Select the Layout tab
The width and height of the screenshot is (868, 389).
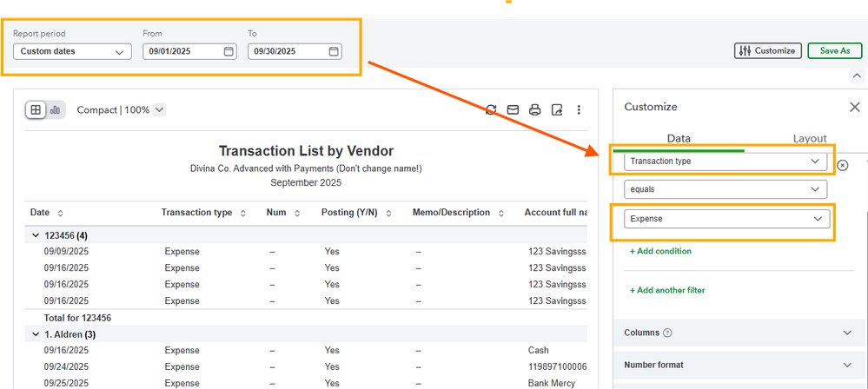tap(809, 139)
